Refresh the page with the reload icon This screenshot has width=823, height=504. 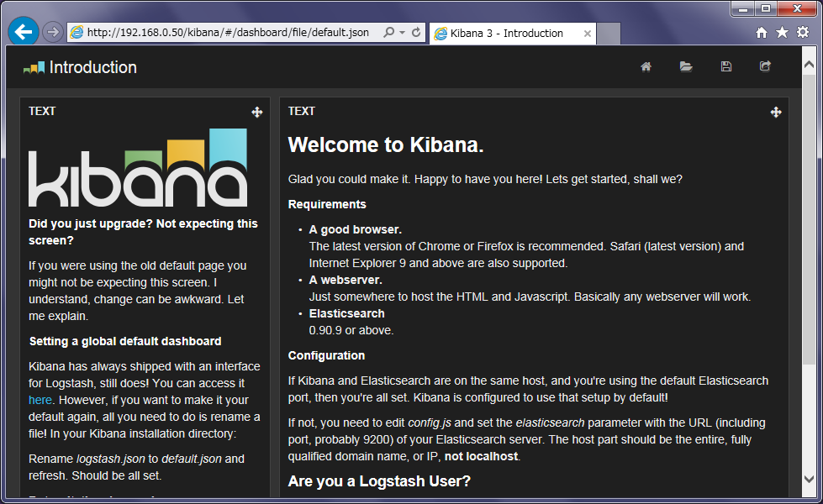click(x=416, y=33)
